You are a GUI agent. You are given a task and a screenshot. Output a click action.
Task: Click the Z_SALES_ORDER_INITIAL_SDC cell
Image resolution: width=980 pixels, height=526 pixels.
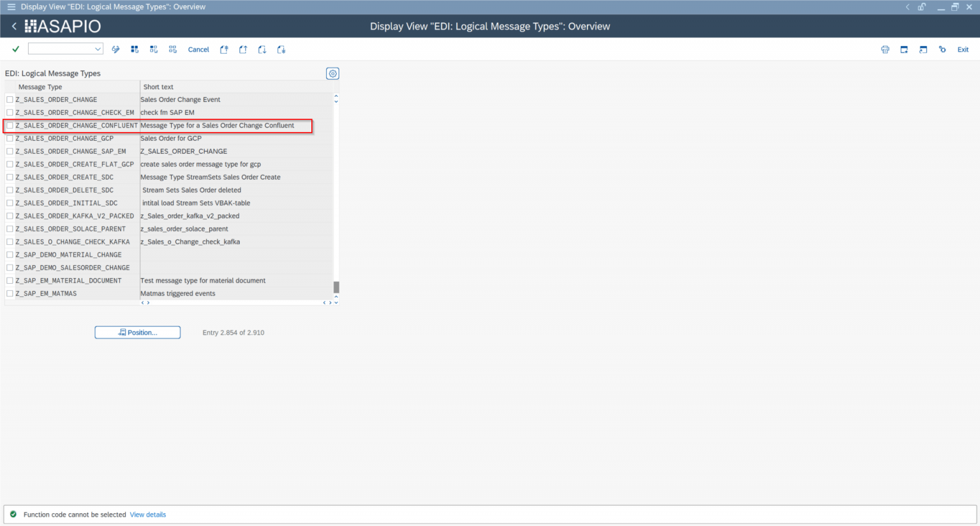click(77, 203)
